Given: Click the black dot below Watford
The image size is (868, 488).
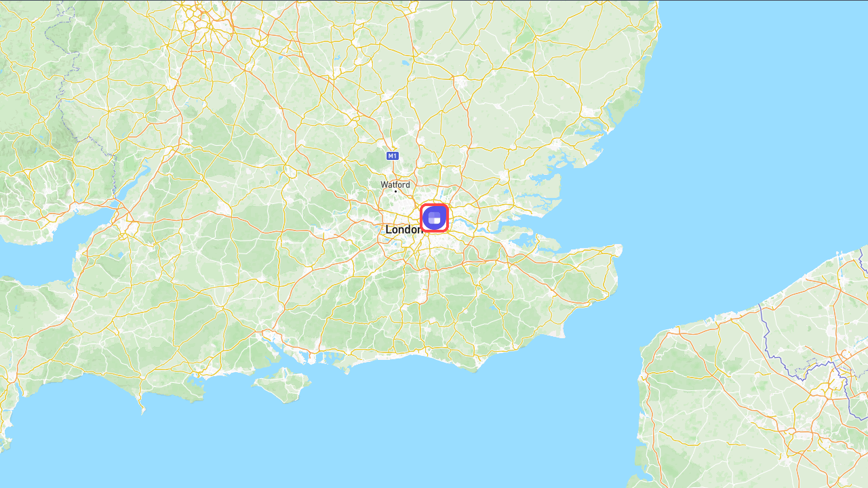Looking at the screenshot, I should pos(395,191).
